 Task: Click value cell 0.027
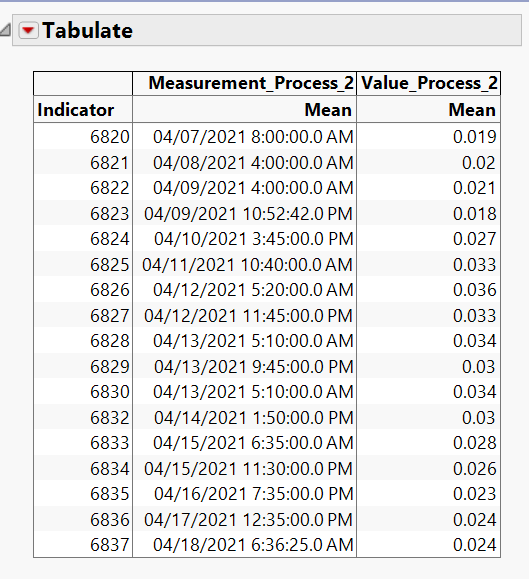point(474,239)
